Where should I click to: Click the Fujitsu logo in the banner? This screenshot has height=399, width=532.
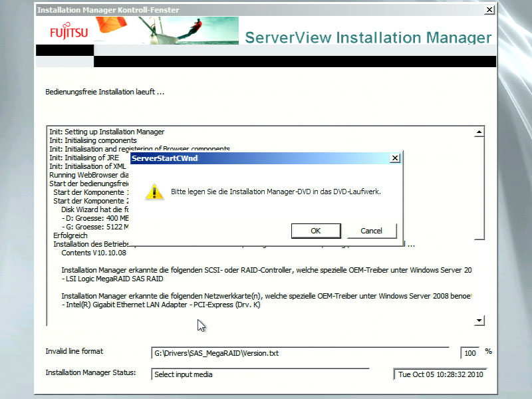click(x=69, y=31)
